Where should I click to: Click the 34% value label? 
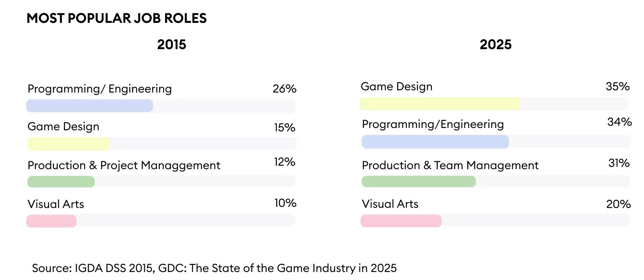point(620,122)
